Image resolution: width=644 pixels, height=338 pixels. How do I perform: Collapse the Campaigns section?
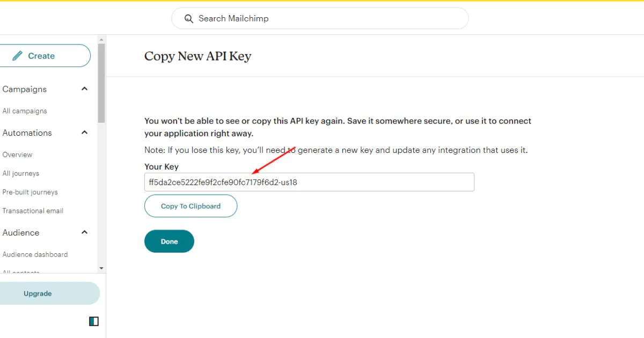(84, 89)
